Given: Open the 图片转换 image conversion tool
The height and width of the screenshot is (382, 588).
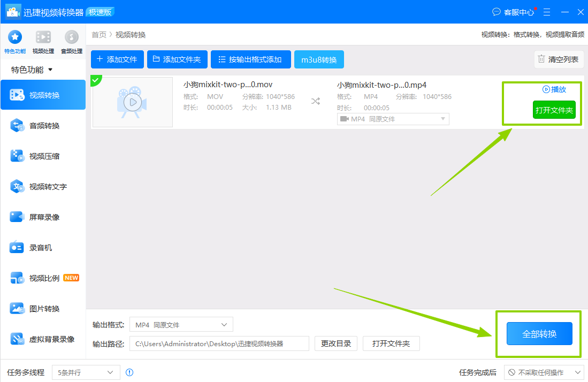Looking at the screenshot, I should point(43,308).
